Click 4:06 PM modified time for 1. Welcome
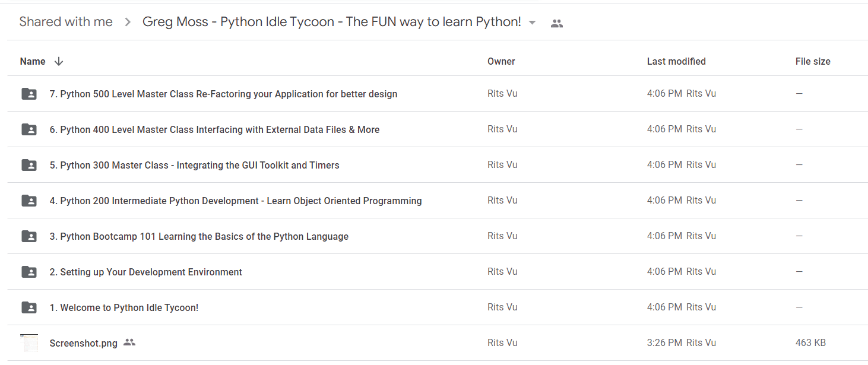The height and width of the screenshot is (365, 868). 664,307
